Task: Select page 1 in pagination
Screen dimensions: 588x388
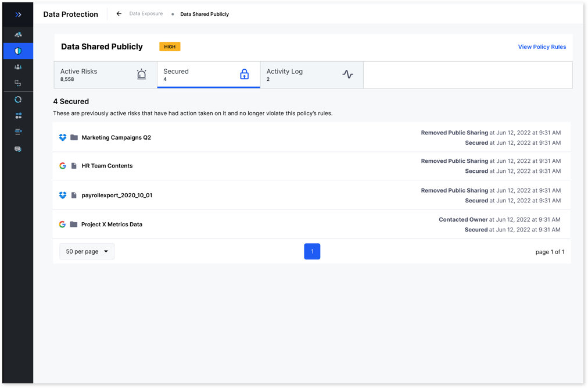Action: point(312,251)
